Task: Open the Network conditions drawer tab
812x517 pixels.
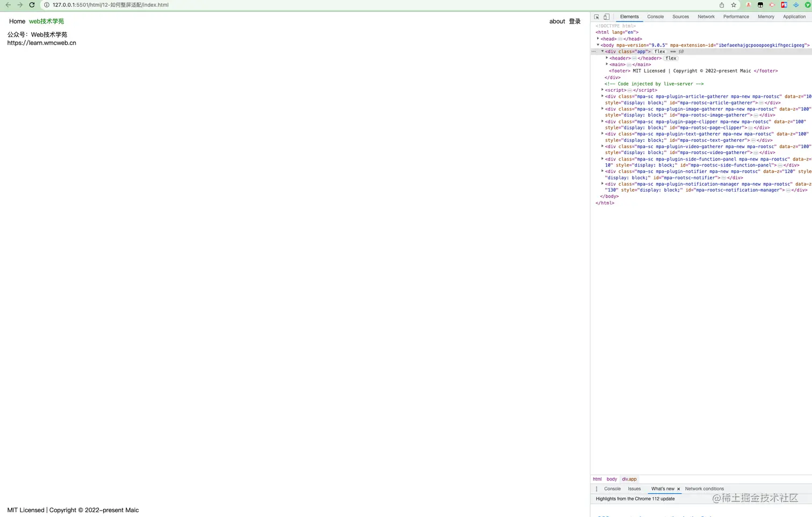Action: point(704,489)
